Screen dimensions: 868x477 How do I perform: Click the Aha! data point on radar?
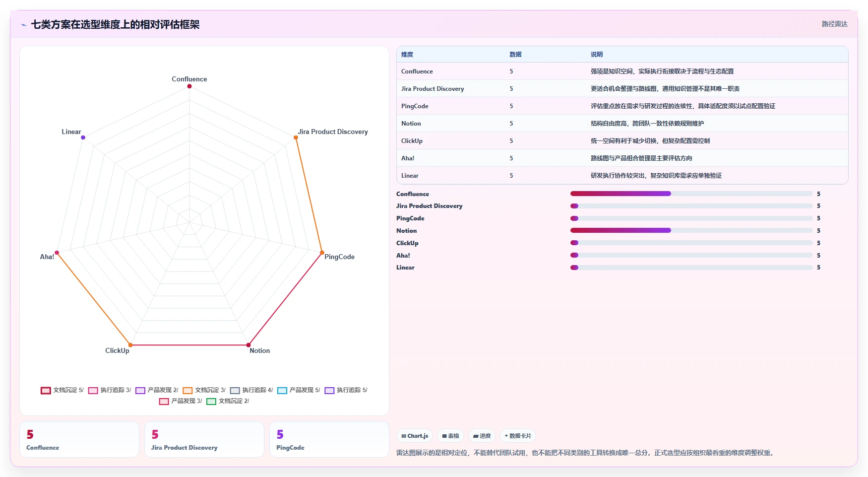coord(57,253)
